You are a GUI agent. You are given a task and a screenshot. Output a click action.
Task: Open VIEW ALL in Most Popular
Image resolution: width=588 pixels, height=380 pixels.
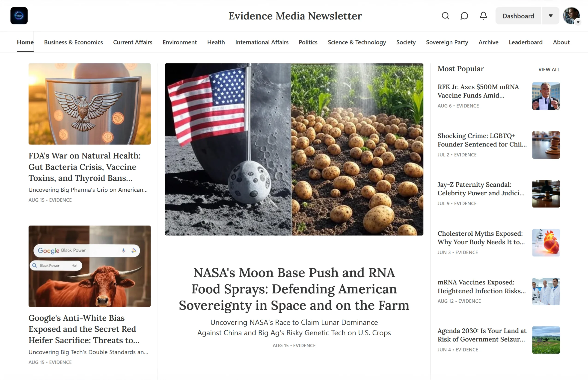[x=549, y=69]
